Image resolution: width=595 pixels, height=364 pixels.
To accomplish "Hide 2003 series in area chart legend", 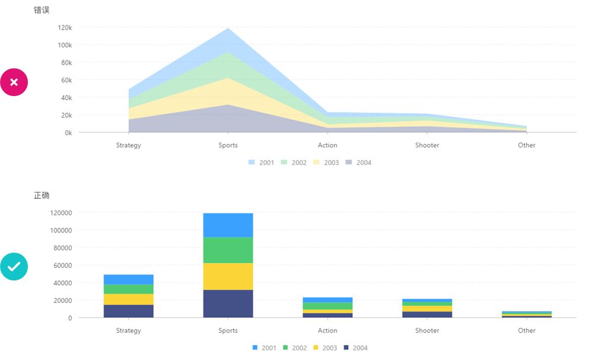I will tap(325, 162).
